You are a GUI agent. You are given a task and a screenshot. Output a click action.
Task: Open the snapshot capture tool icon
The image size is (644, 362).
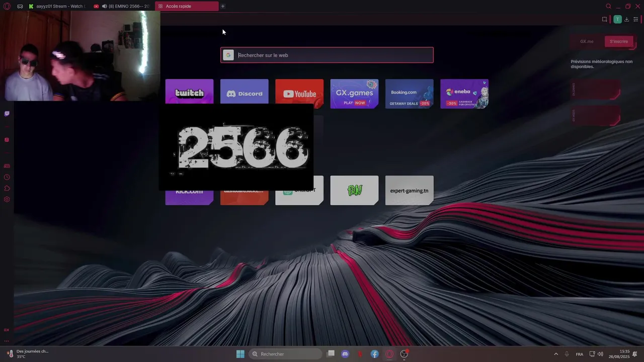604,19
